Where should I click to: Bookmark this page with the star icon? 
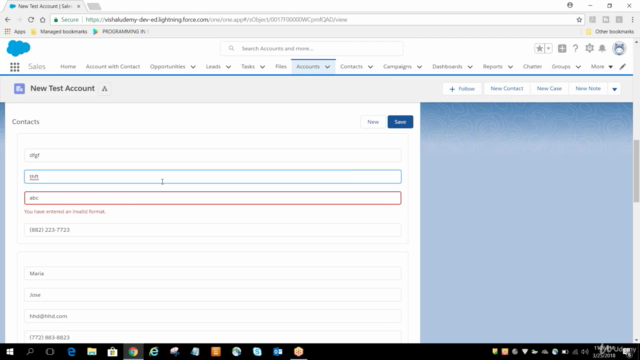pos(579,20)
